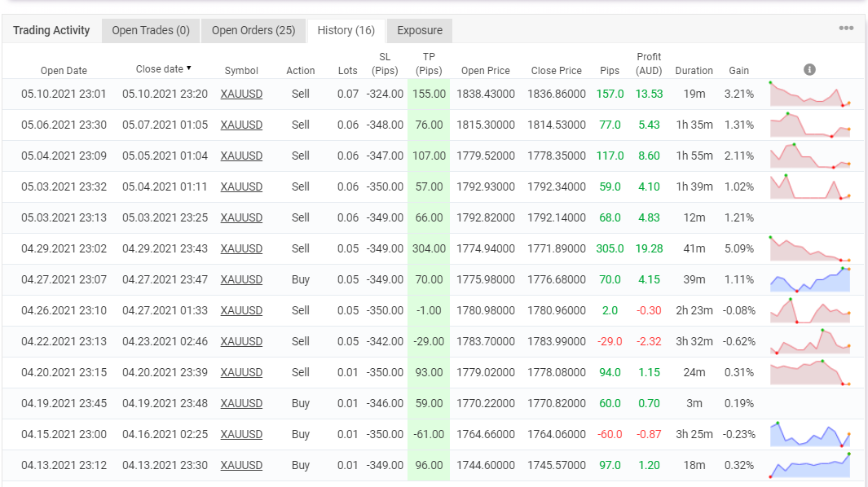
Task: Open XAUUSD link in 04.22.2021 23:13 row
Action: (x=241, y=342)
